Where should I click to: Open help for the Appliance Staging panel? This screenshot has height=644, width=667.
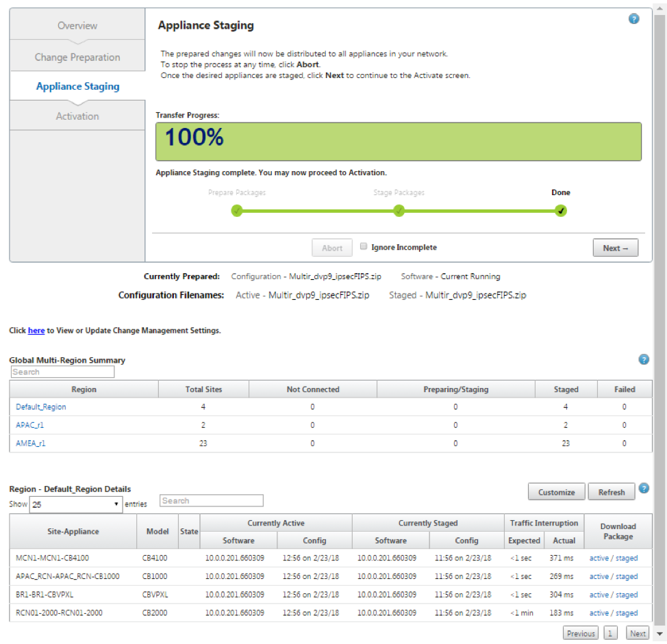click(633, 19)
